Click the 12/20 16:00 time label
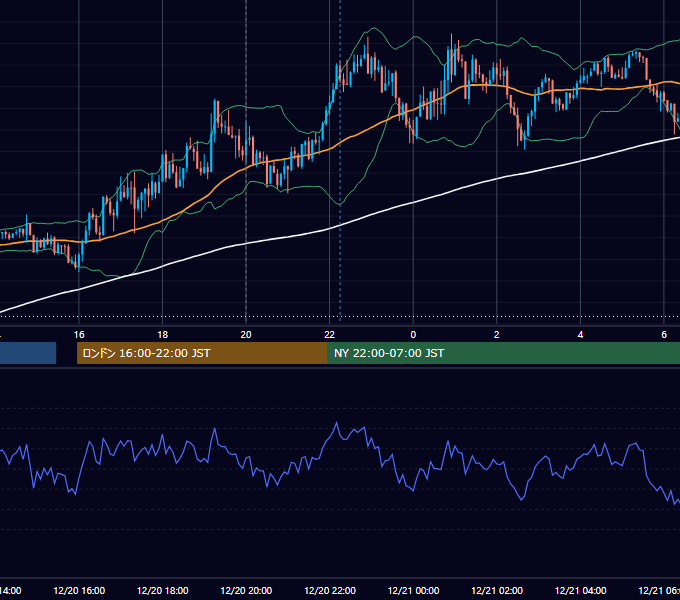The height and width of the screenshot is (600, 680). [x=79, y=590]
